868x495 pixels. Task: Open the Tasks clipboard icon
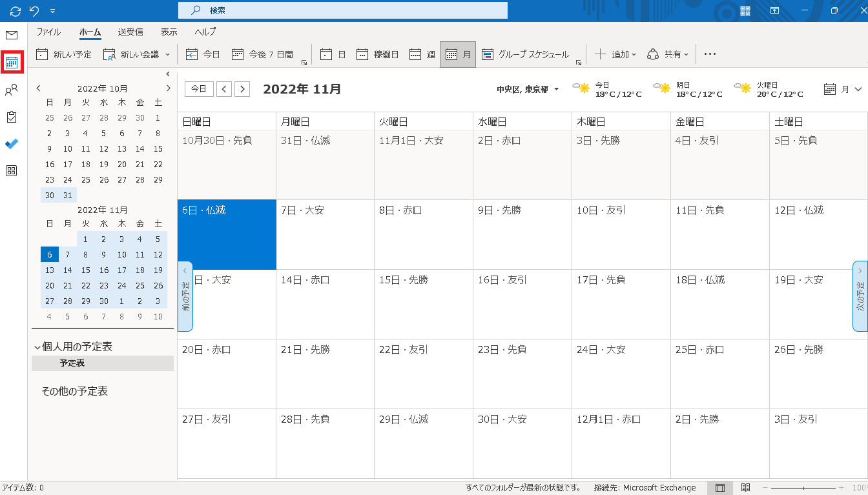(x=12, y=117)
